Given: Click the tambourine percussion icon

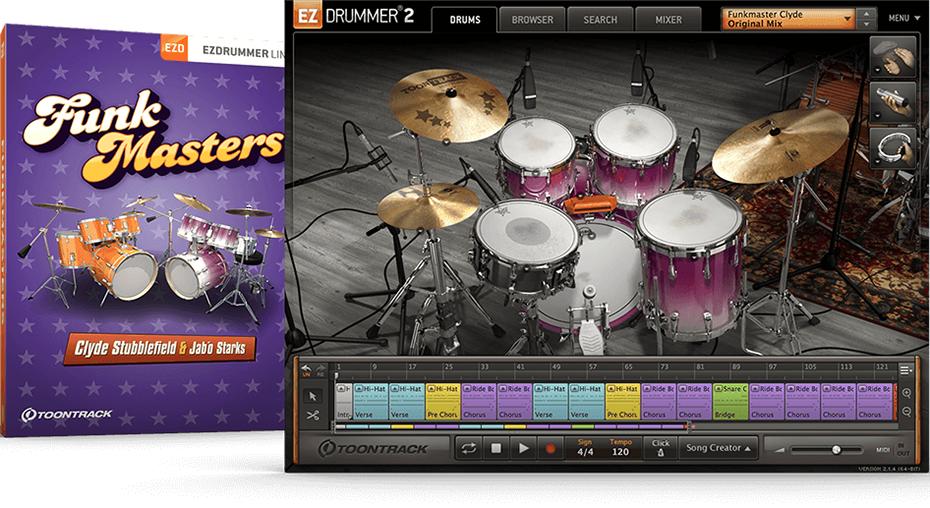Looking at the screenshot, I should 893,146.
